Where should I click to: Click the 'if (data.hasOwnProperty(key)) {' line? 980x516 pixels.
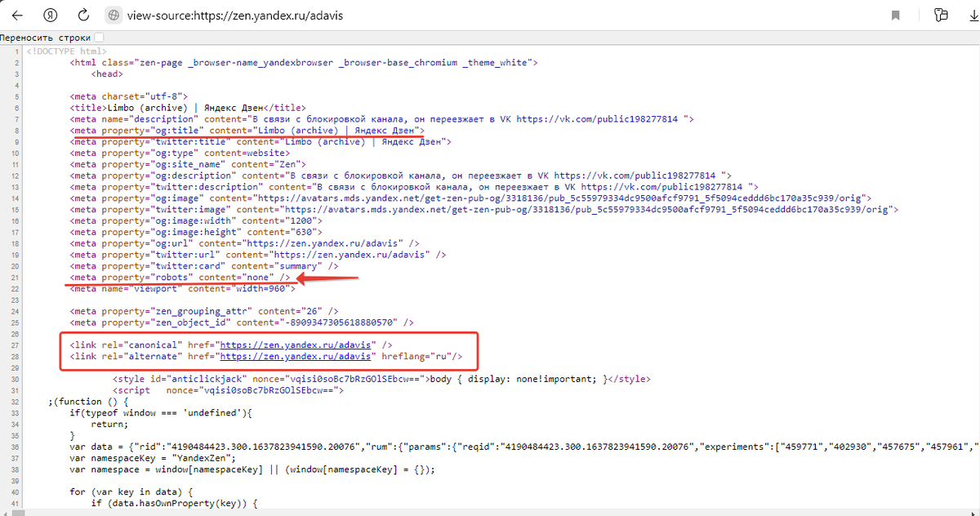(175, 504)
